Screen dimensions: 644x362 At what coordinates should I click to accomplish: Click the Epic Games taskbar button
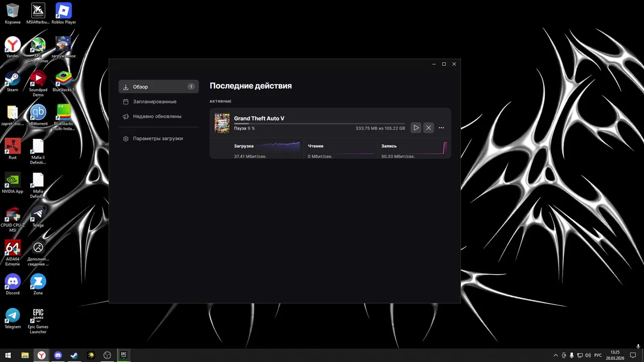123,355
